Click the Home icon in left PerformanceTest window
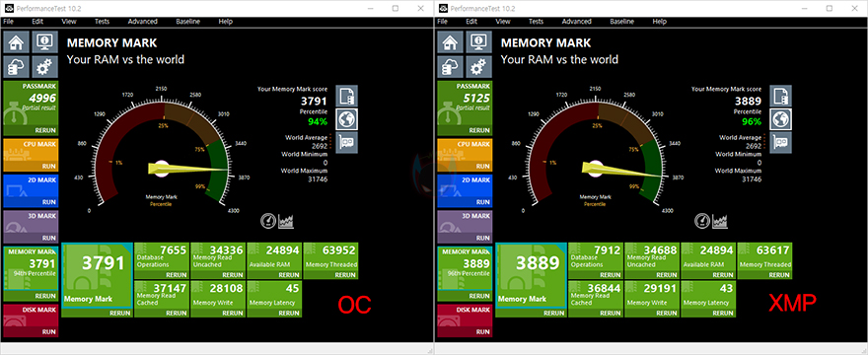 pyautogui.click(x=16, y=41)
